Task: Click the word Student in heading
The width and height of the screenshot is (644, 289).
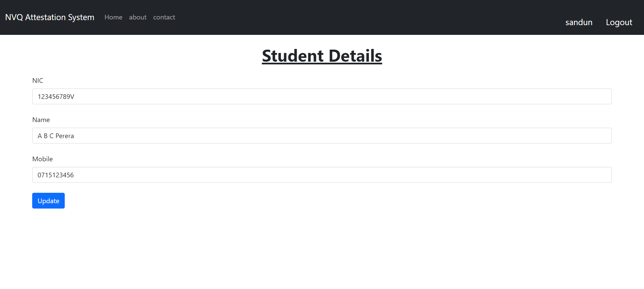Action: [x=293, y=56]
